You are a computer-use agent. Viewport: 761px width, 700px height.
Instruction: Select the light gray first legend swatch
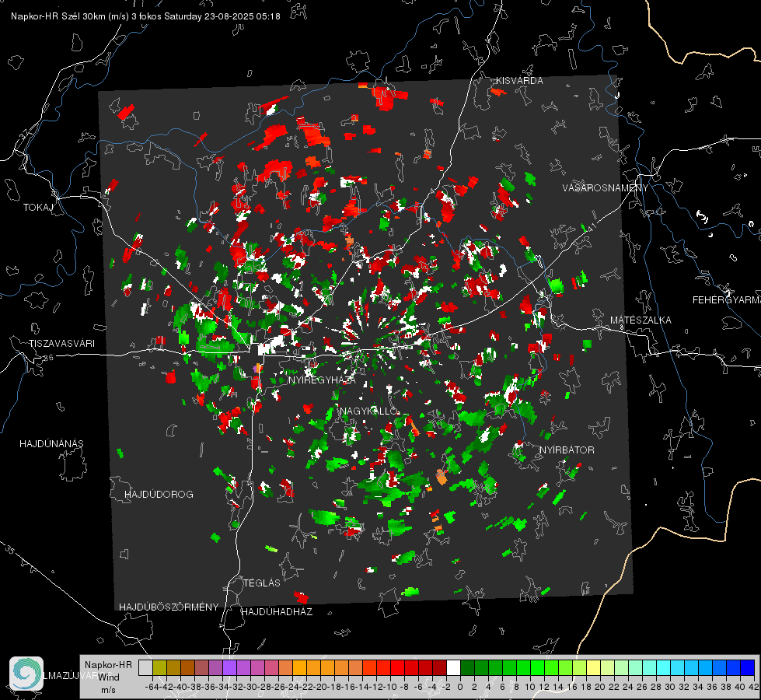tap(145, 667)
